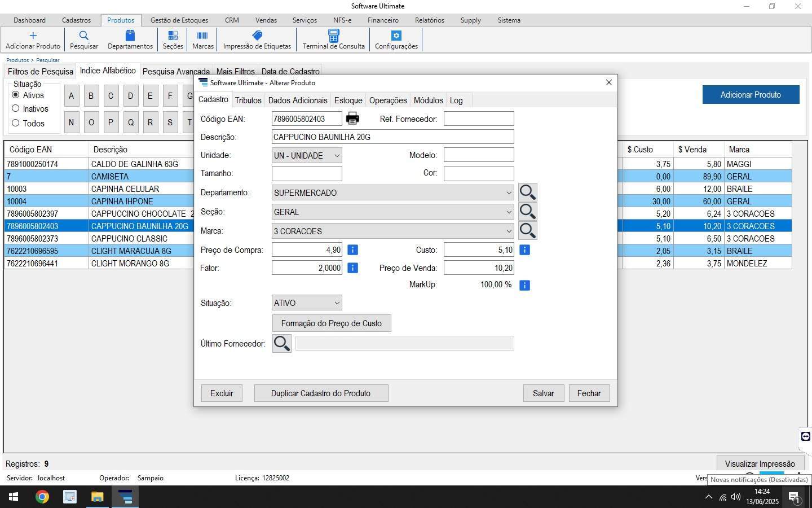The image size is (812, 508).
Task: Click the Adicionar Produto plus toolbar icon
Action: pyautogui.click(x=33, y=36)
